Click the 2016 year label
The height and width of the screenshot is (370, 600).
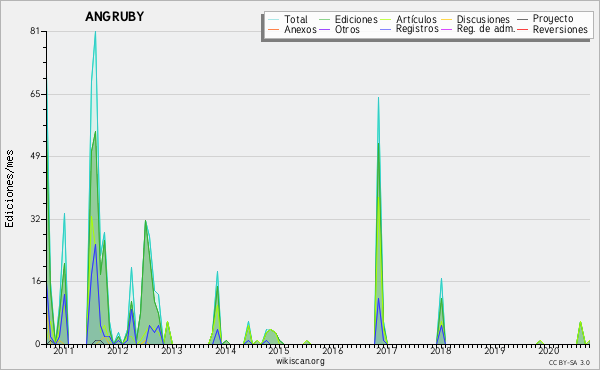(333, 350)
